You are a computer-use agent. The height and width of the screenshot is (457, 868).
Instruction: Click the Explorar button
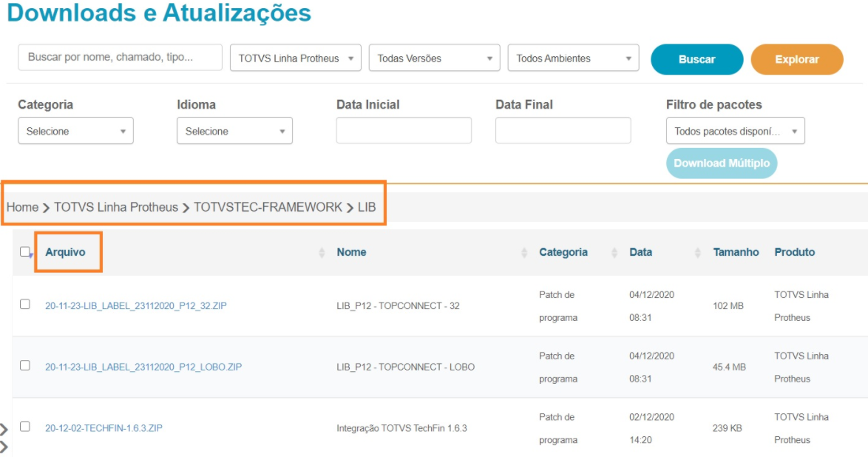pyautogui.click(x=797, y=59)
